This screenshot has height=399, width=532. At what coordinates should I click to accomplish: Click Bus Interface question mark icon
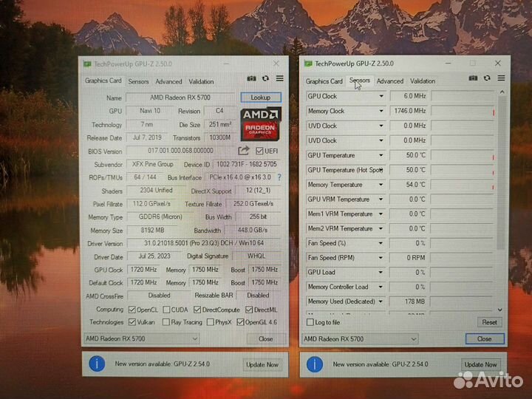(279, 177)
